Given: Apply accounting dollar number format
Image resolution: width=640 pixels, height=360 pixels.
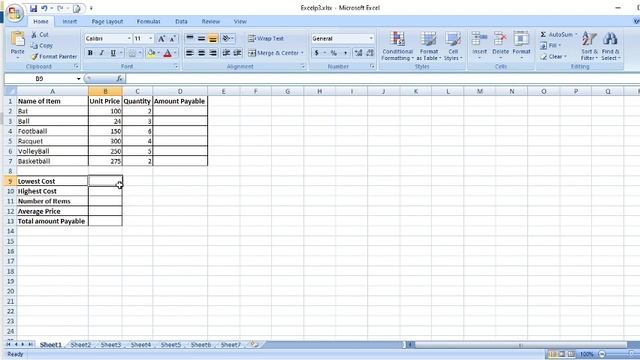Looking at the screenshot, I should point(316,53).
